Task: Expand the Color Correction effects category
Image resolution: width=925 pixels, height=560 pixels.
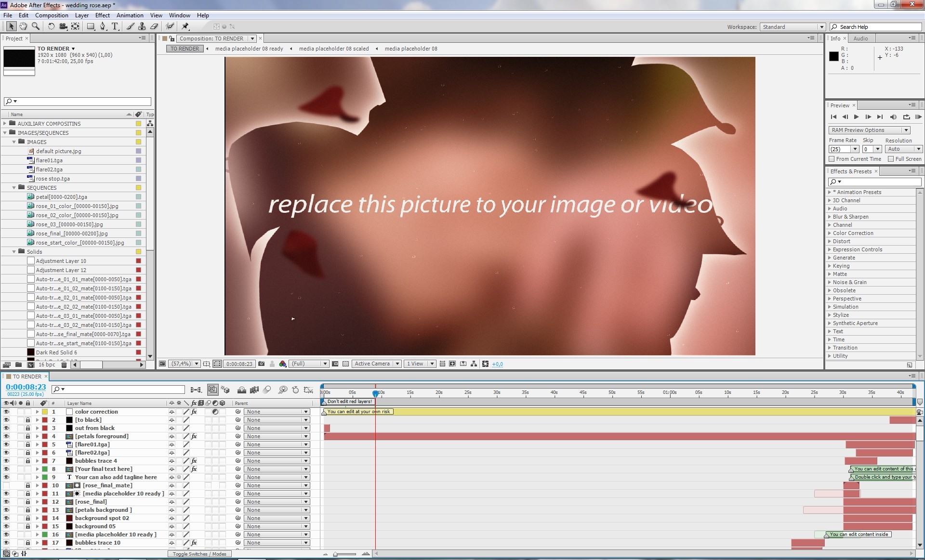Action: 830,233
